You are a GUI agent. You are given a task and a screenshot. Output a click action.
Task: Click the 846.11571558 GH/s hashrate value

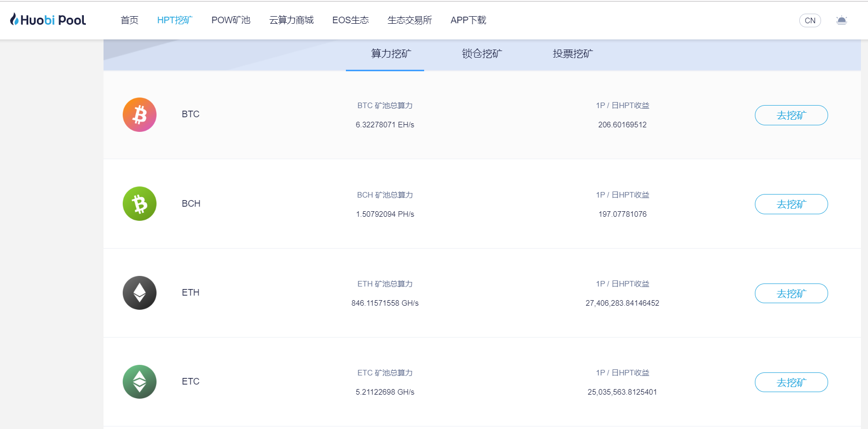tap(385, 303)
